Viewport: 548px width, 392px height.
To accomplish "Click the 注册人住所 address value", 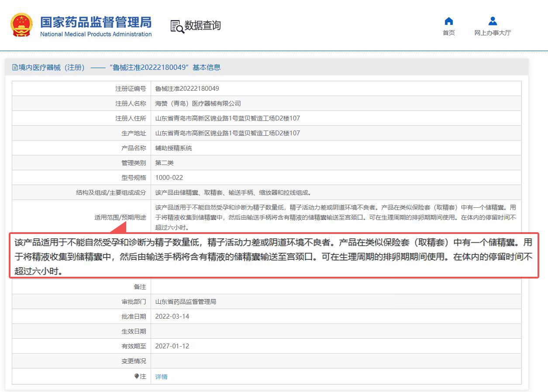I will (227, 118).
